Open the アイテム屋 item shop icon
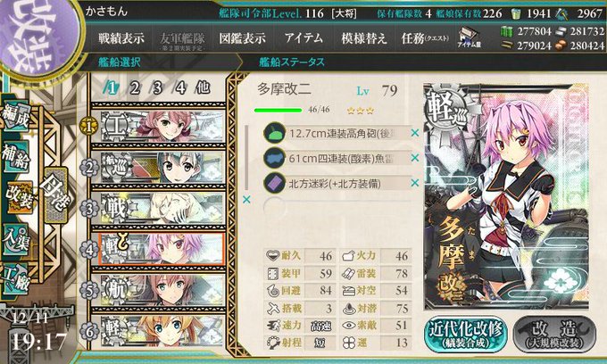607x364 pixels. pyautogui.click(x=470, y=37)
